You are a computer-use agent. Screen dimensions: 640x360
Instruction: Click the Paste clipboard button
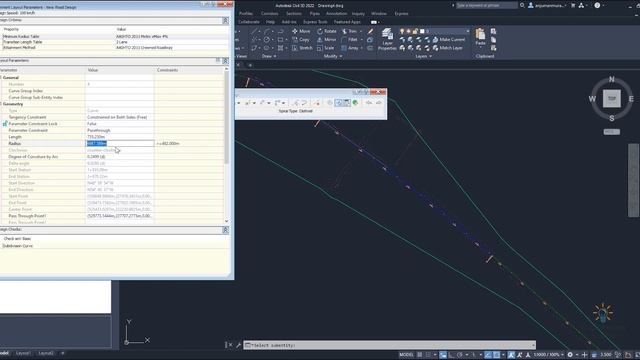pos(480,37)
